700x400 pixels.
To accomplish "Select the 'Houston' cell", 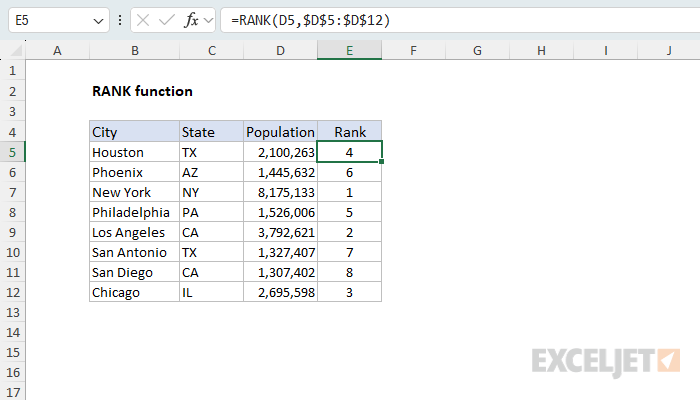I will point(134,152).
